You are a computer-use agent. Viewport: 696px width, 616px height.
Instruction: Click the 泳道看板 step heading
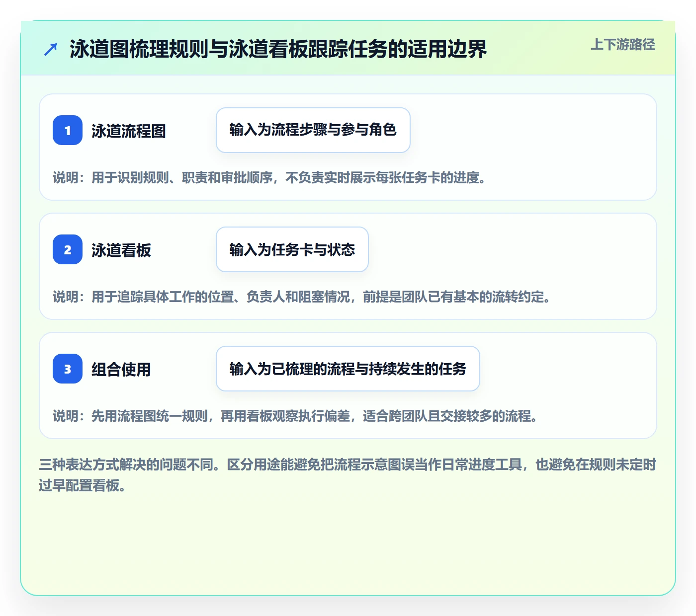point(121,250)
